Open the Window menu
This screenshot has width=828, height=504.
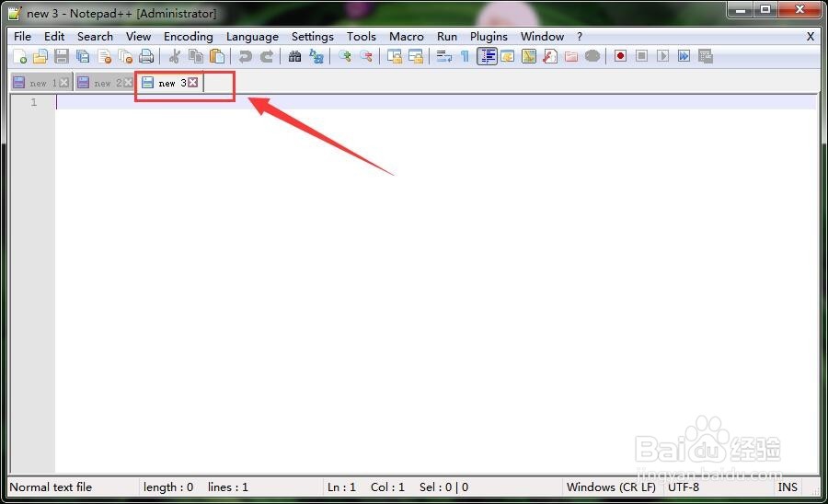point(542,37)
